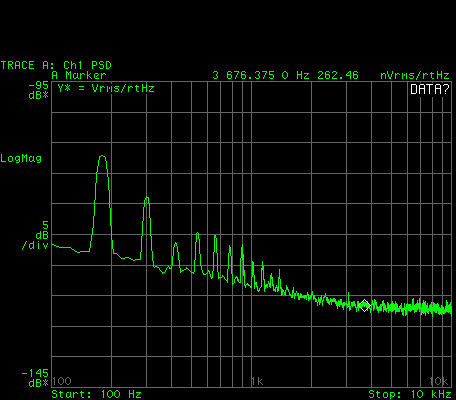Click the '-145 dB*' bottom scale value

pyautogui.click(x=35, y=378)
